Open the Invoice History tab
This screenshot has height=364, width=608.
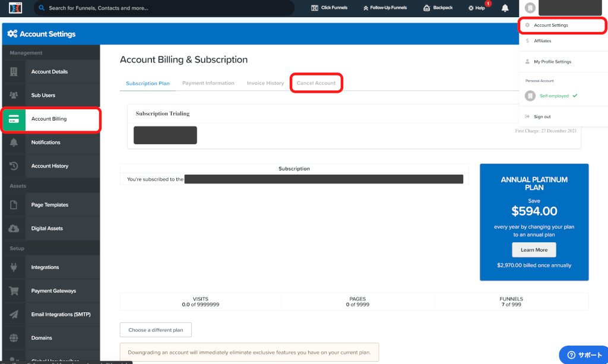click(x=265, y=83)
